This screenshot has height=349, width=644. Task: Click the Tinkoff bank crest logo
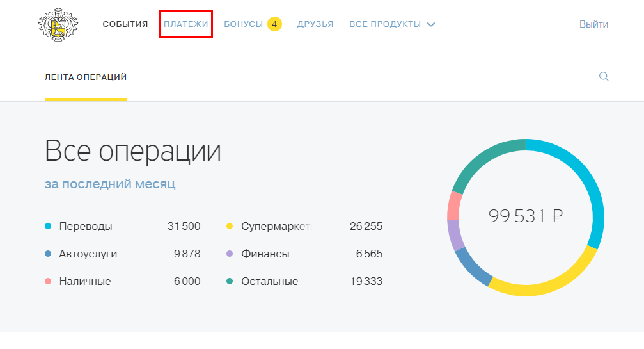[58, 24]
